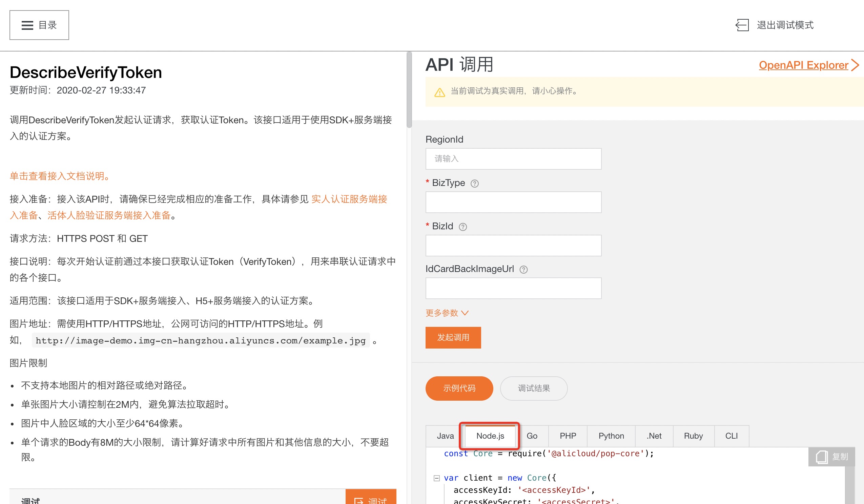Click the 图片限制 subheading
This screenshot has width=864, height=504.
(x=28, y=363)
